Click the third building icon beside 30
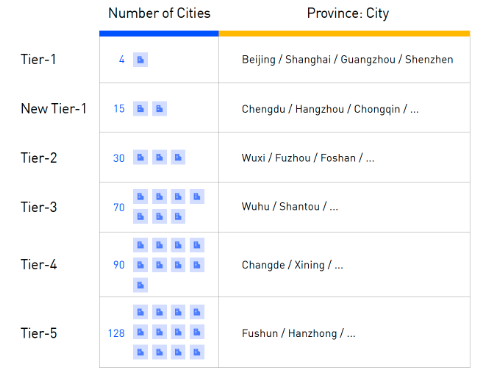 point(178,157)
